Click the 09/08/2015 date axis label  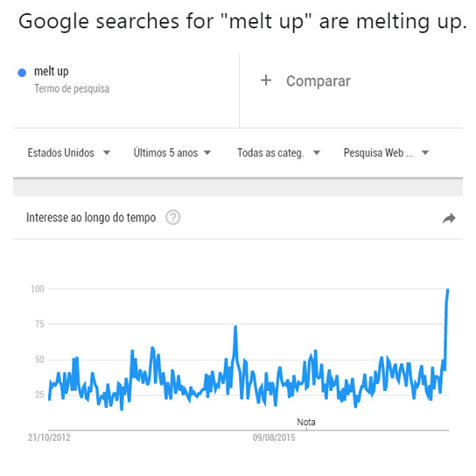(x=274, y=437)
